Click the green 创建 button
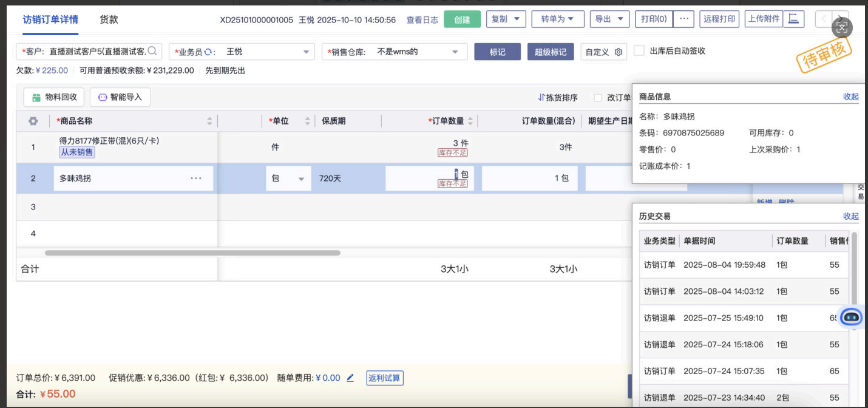868x408 pixels. 462,19
